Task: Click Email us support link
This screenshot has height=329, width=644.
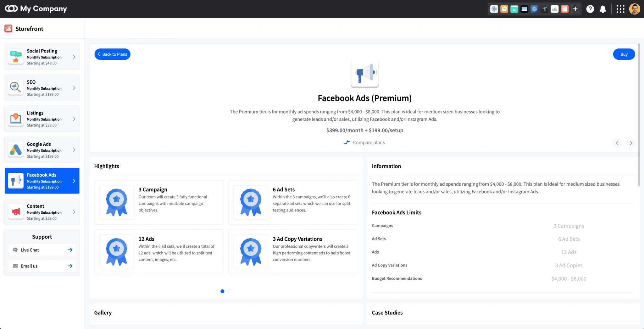Action: click(x=42, y=266)
